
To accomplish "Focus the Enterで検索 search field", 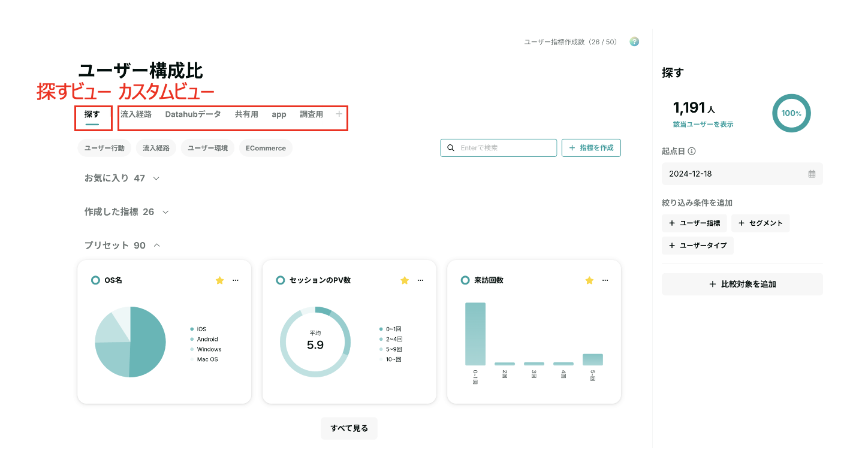I will (x=498, y=148).
